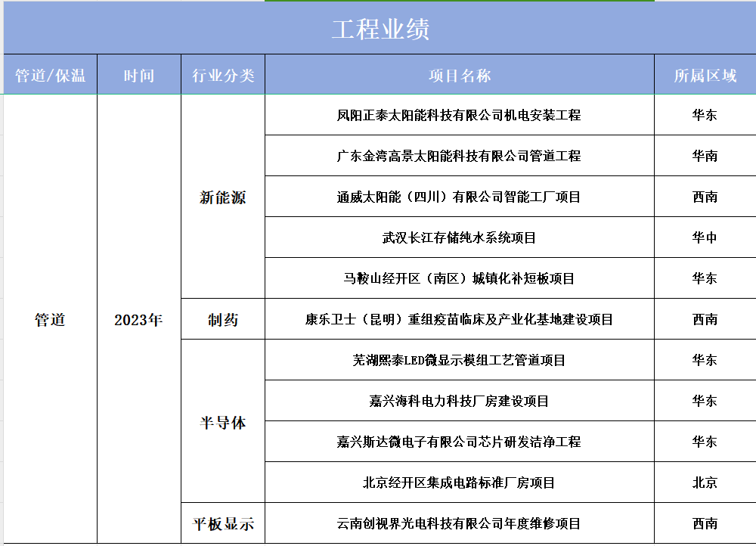Image resolution: width=756 pixels, height=546 pixels.
Task: Select the 管道/保温 column header
Action: point(50,76)
